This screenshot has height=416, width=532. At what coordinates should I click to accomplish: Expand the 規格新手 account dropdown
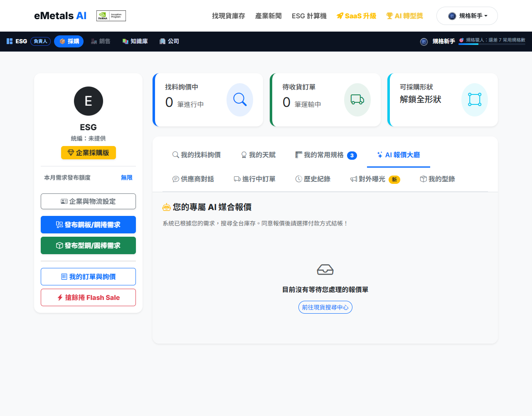(467, 16)
